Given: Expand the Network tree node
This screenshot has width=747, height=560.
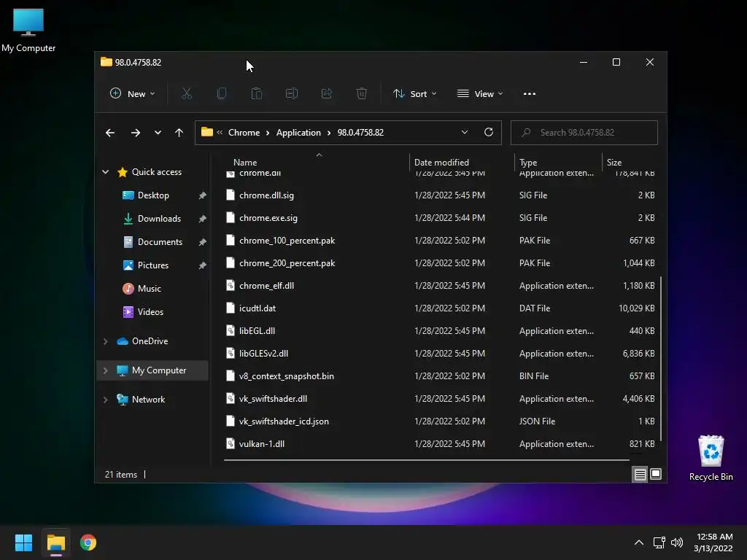Looking at the screenshot, I should click(106, 400).
